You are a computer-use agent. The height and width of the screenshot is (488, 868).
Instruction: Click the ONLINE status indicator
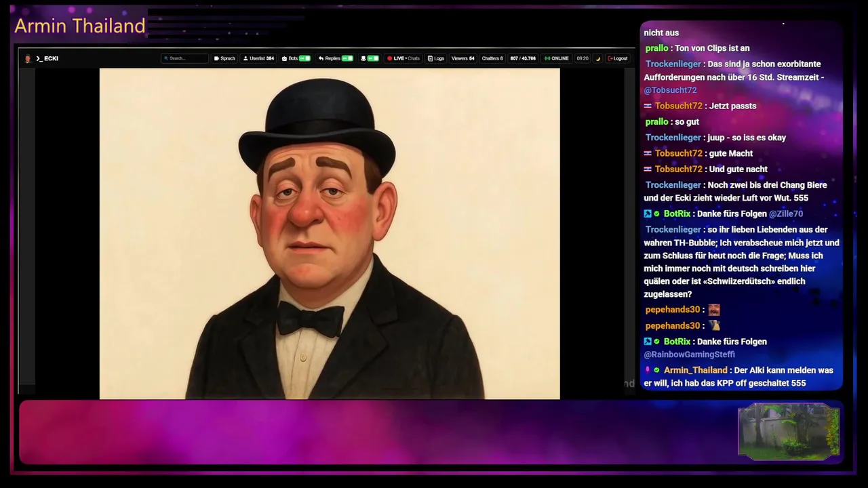tap(557, 58)
